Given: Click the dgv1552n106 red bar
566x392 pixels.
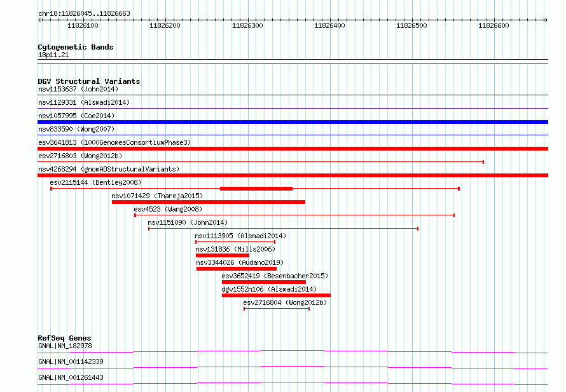Looking at the screenshot, I should (x=276, y=295).
